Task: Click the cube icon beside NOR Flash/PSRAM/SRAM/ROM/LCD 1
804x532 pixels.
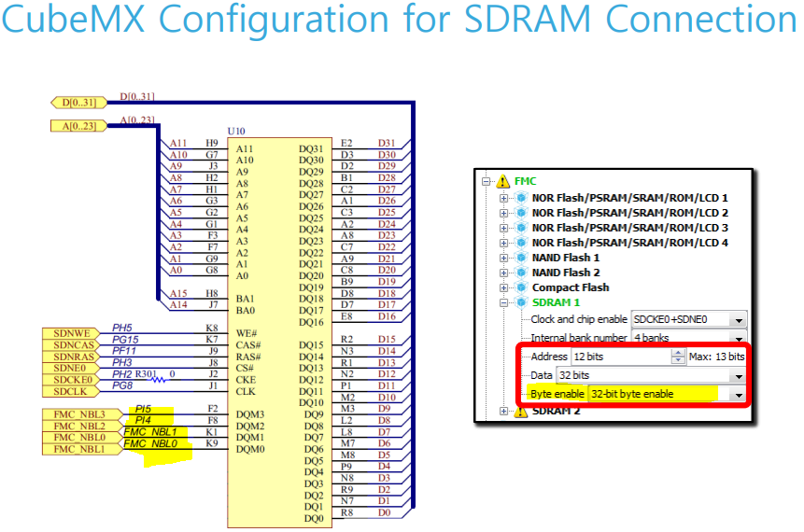Action: click(x=521, y=198)
